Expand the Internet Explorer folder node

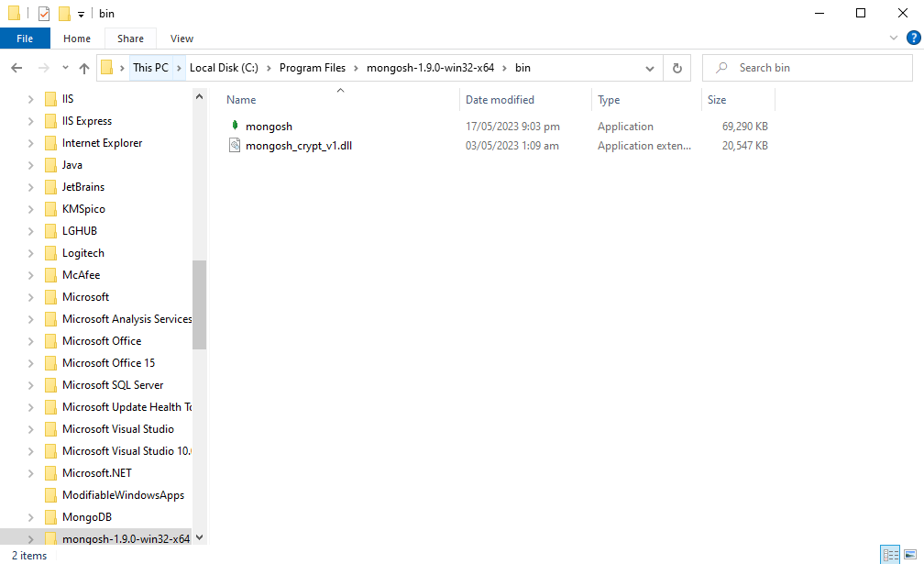[30, 143]
